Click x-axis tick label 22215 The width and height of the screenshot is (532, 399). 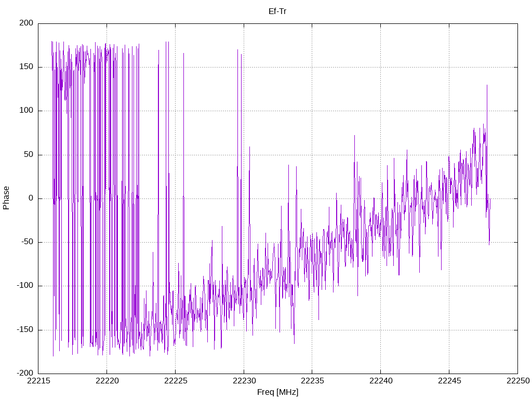pyautogui.click(x=38, y=381)
